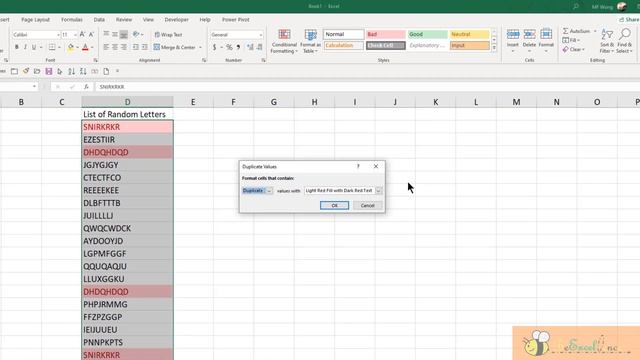640x360 pixels.
Task: Open Conditional Formatting menu
Action: (x=284, y=41)
